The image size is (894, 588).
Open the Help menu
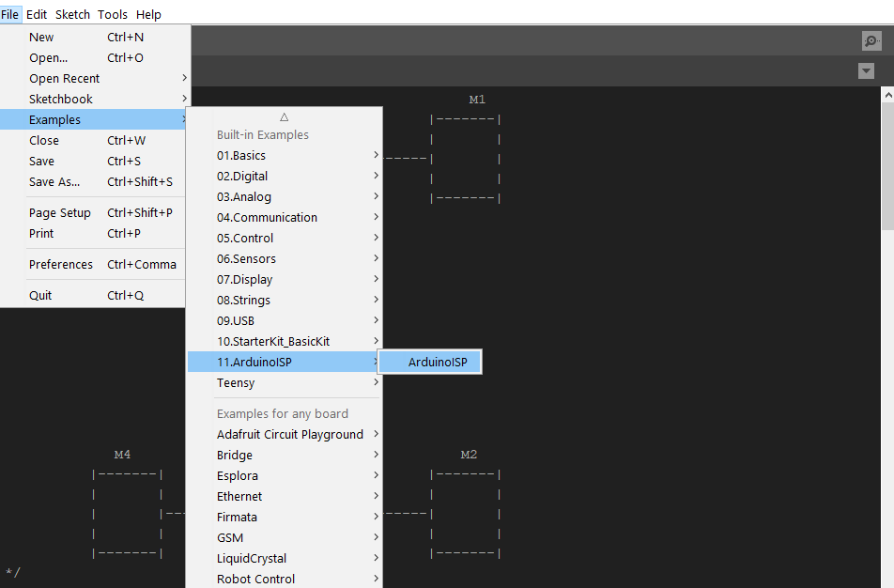(148, 14)
